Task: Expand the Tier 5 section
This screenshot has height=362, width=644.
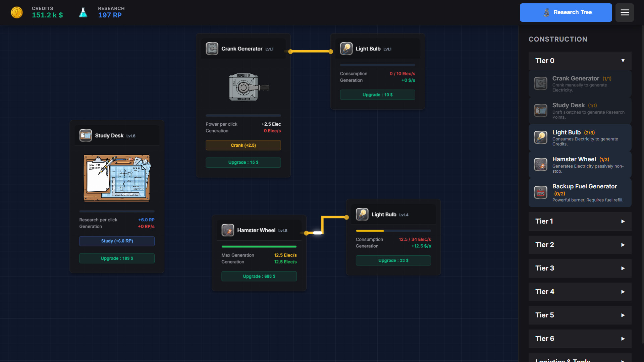Action: tap(580, 315)
